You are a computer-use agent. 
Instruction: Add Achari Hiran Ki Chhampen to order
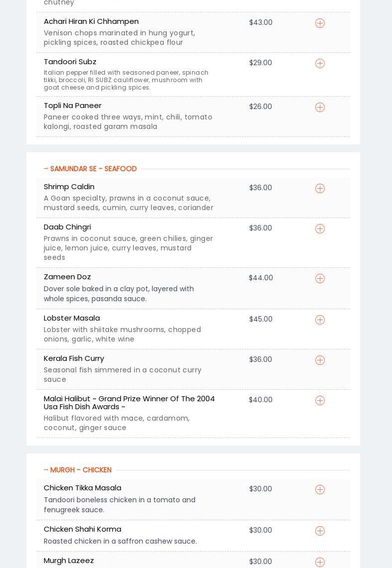(320, 23)
